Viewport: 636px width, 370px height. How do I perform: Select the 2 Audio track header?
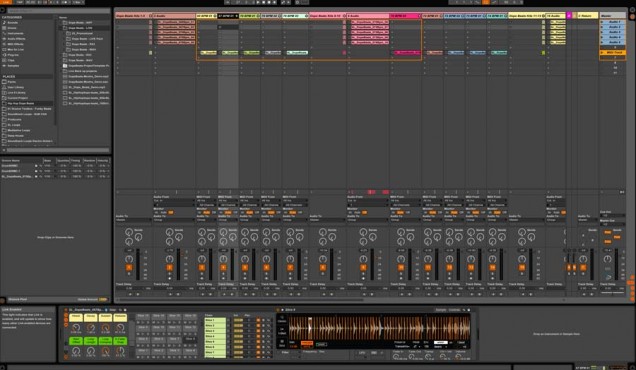click(174, 15)
